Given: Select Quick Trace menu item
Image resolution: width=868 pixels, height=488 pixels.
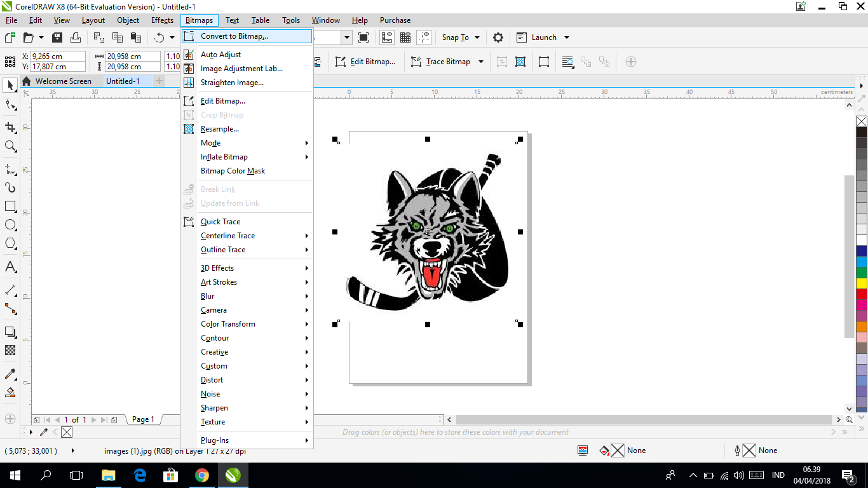Looking at the screenshot, I should (x=247, y=222).
